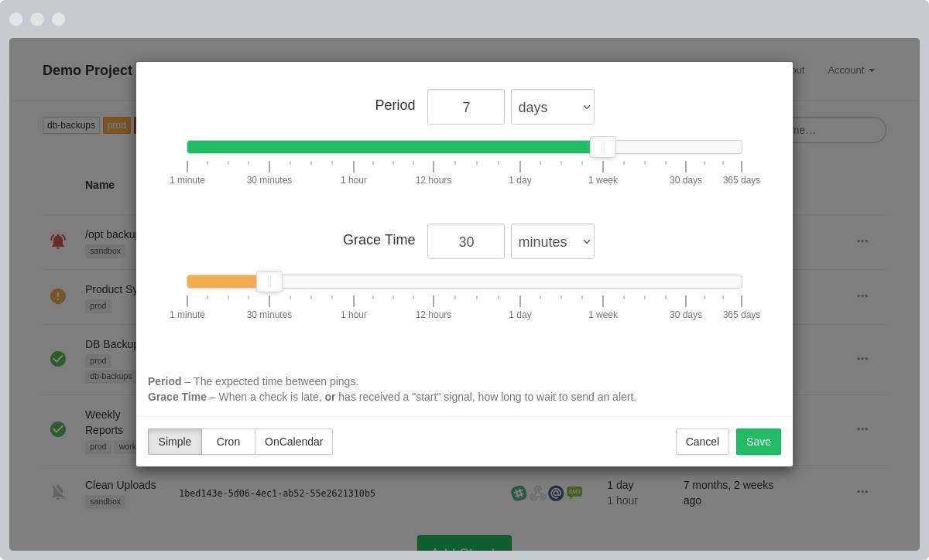Click the red alarm bell icon for /opt backup

[x=58, y=241]
